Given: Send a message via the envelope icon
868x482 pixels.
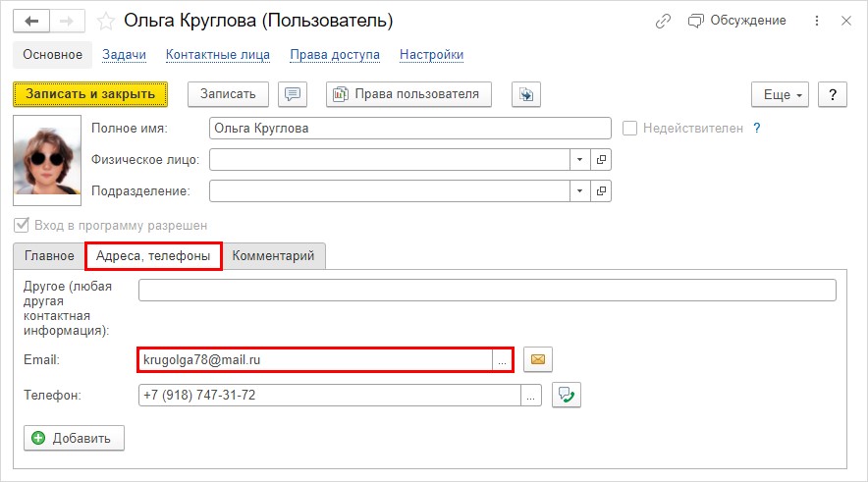Looking at the screenshot, I should [x=537, y=359].
